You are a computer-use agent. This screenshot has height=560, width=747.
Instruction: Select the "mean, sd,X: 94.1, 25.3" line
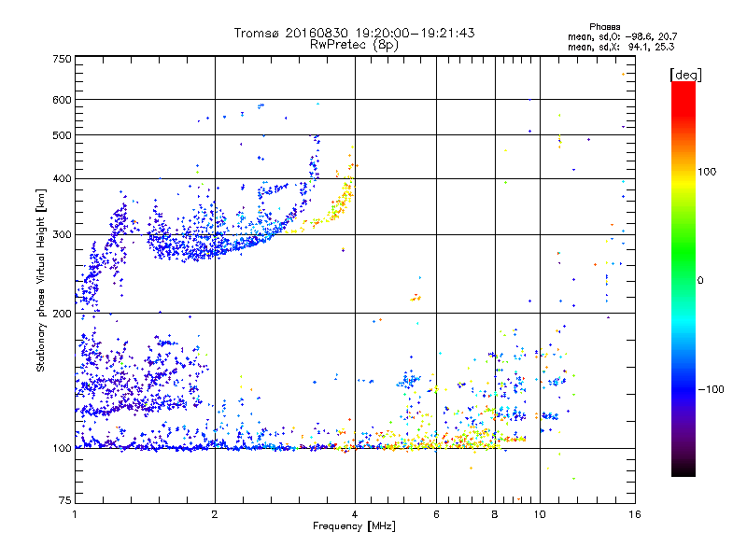tap(621, 47)
